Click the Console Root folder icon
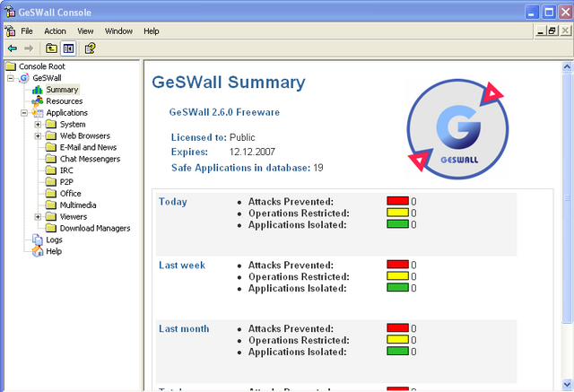Image resolution: width=574 pixels, height=392 pixels. tap(11, 66)
